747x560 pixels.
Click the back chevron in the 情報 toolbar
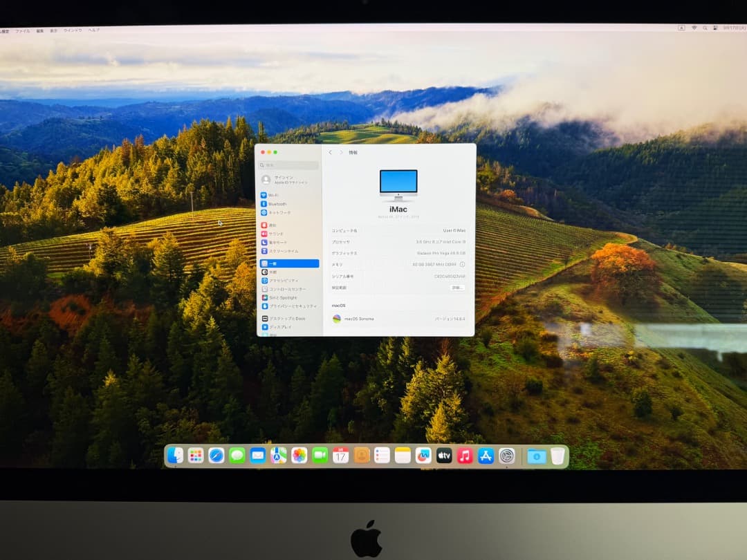click(x=331, y=152)
